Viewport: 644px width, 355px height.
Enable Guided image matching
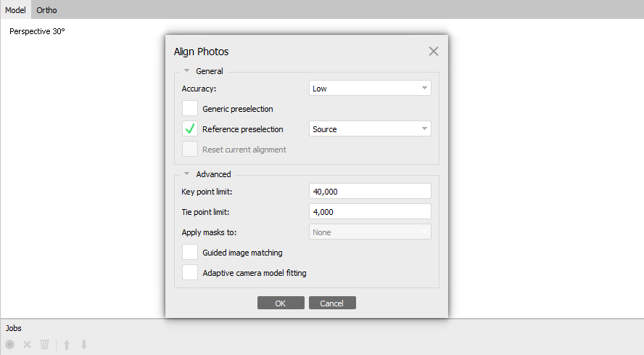tap(190, 252)
